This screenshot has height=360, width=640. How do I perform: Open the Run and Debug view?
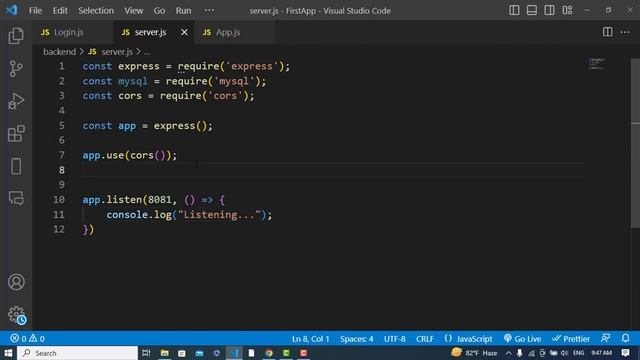point(16,101)
